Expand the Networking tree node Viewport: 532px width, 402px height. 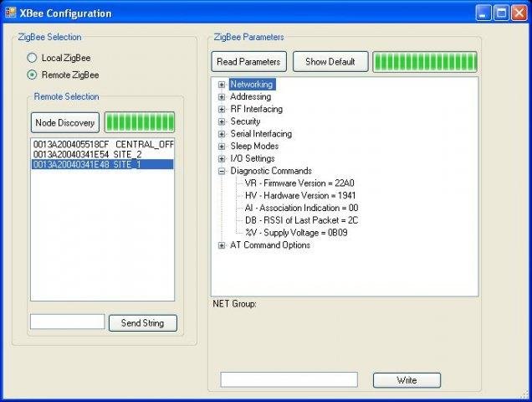point(222,85)
